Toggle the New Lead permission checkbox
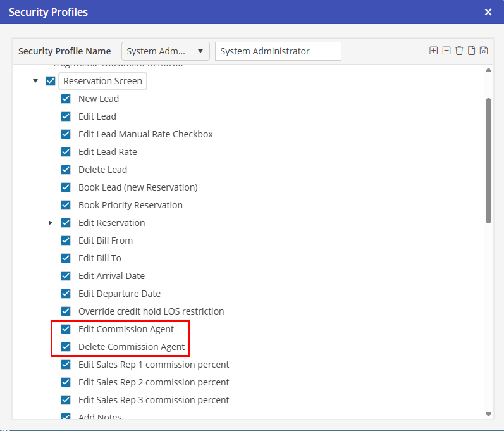This screenshot has height=431, width=504. (66, 99)
